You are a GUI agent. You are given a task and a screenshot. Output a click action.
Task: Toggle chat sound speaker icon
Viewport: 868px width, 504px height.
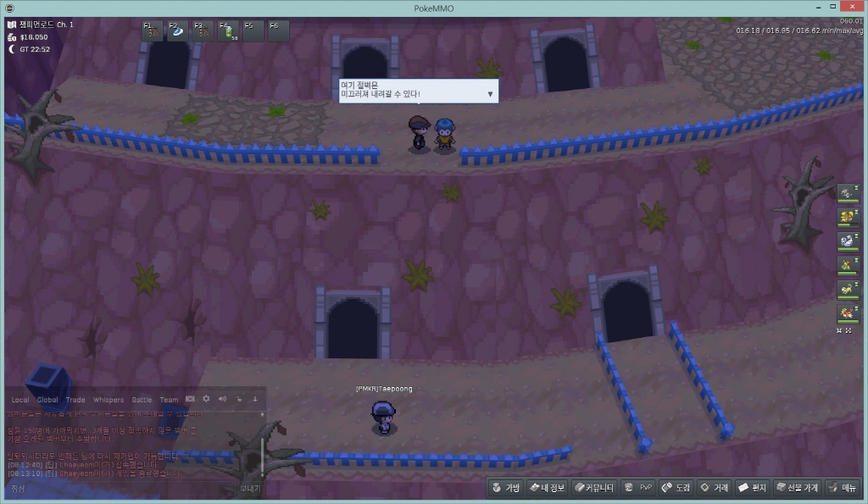coord(222,399)
